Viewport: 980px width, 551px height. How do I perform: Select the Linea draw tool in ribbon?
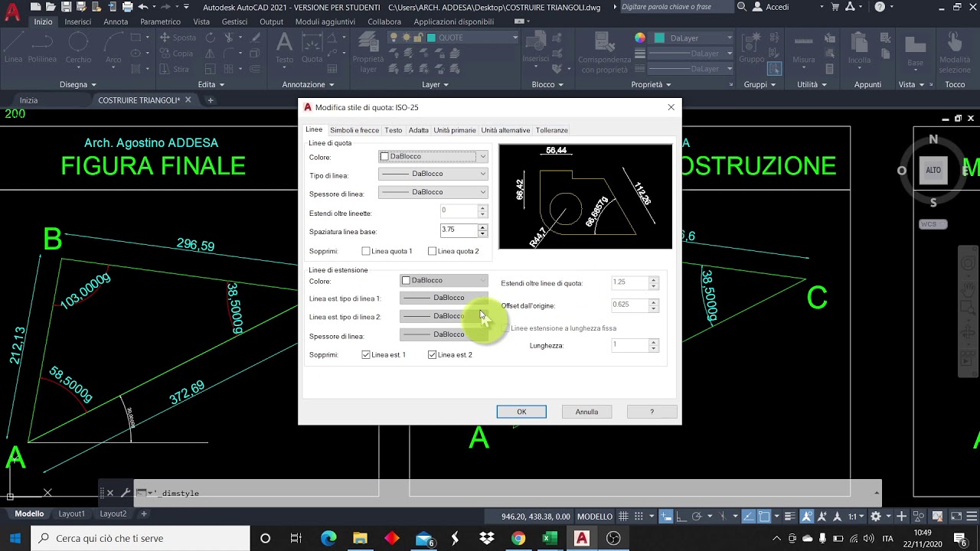[13, 47]
